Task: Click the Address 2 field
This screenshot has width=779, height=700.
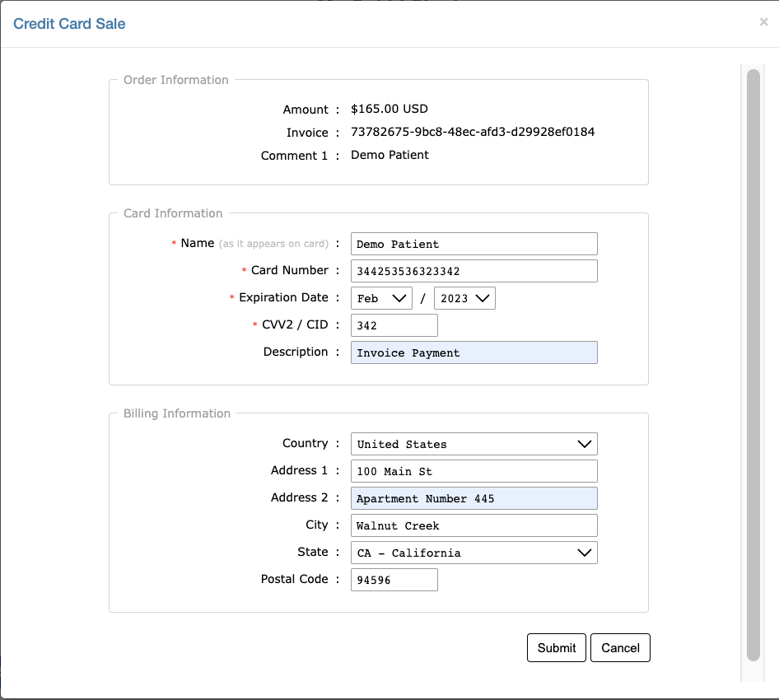Action: coord(474,498)
